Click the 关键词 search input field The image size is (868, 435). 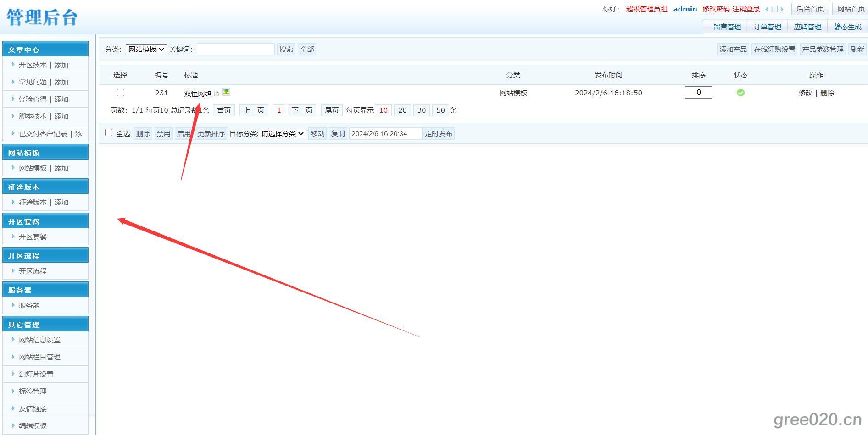click(235, 49)
